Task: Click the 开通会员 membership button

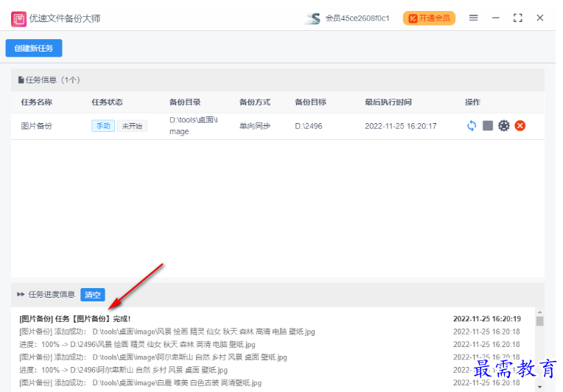Action: 429,18
